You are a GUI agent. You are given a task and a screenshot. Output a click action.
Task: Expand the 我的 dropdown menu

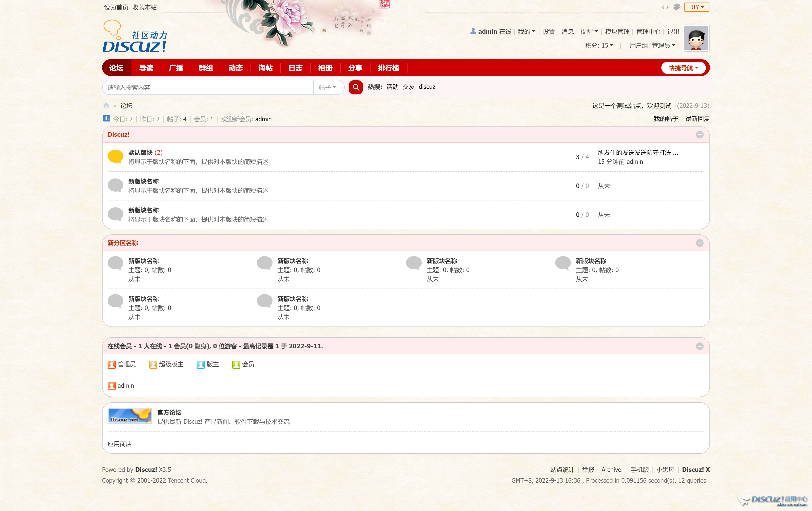[x=526, y=31]
